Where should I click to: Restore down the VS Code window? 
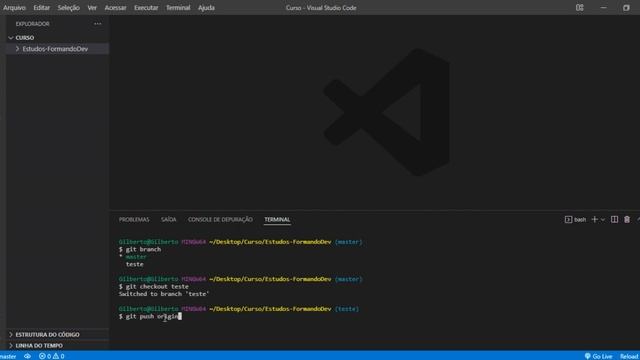point(626,8)
